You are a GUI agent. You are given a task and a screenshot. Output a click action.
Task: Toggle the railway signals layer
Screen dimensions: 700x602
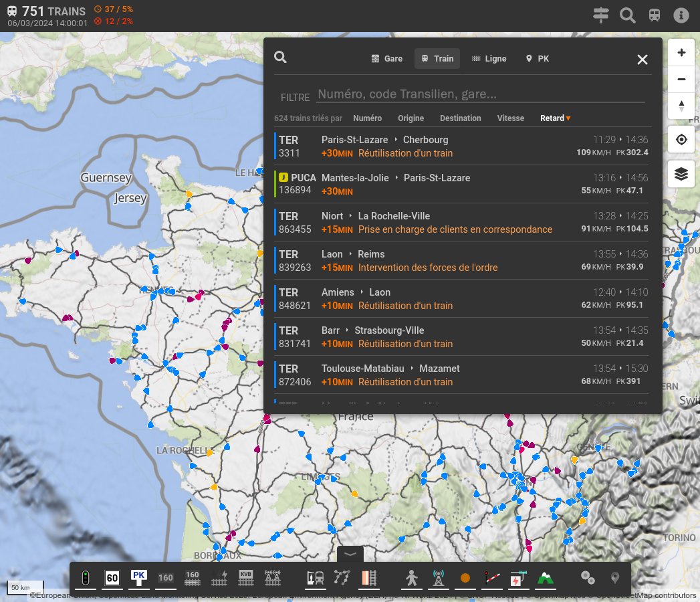[x=86, y=578]
